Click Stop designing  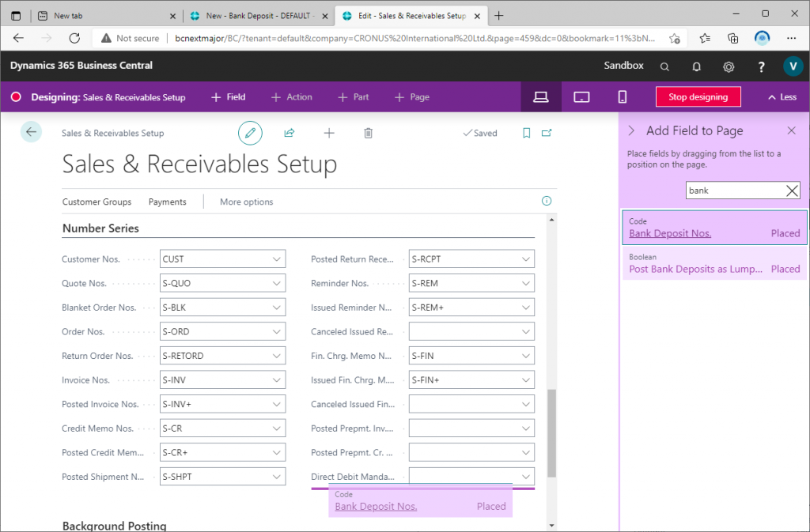(x=698, y=97)
